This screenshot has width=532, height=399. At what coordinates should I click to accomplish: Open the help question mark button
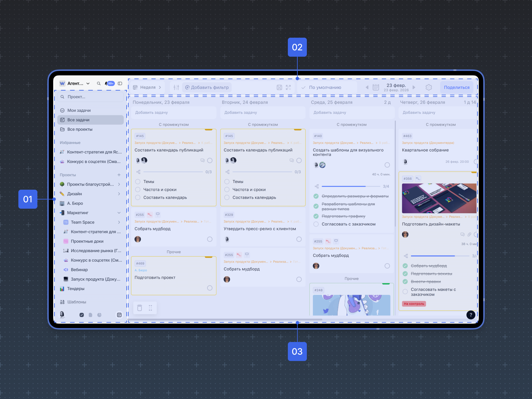471,315
